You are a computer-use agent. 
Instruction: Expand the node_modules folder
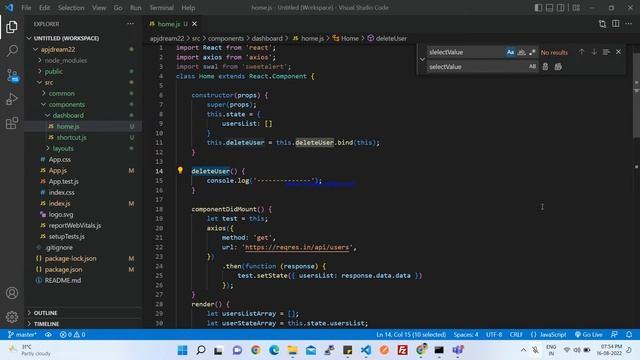(40, 60)
